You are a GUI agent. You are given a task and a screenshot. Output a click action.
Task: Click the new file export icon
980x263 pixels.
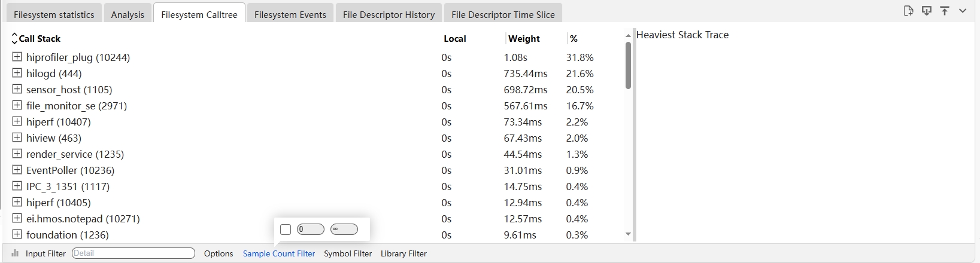pyautogui.click(x=908, y=11)
